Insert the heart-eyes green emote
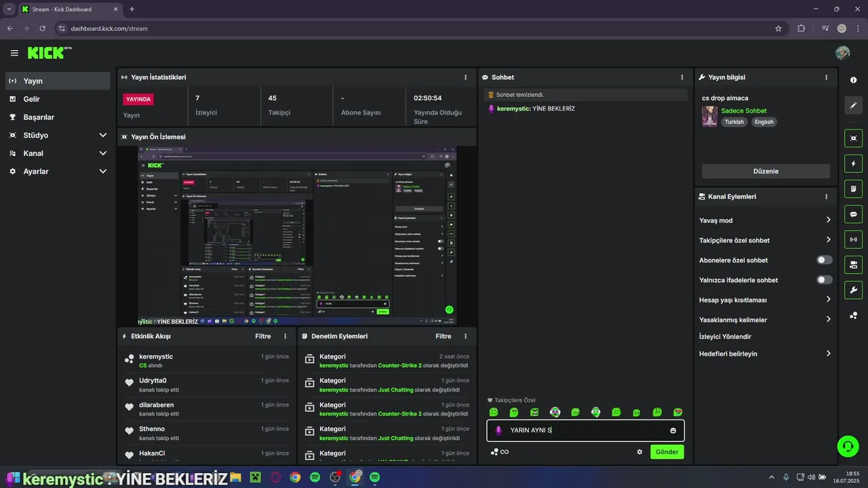 [x=677, y=412]
